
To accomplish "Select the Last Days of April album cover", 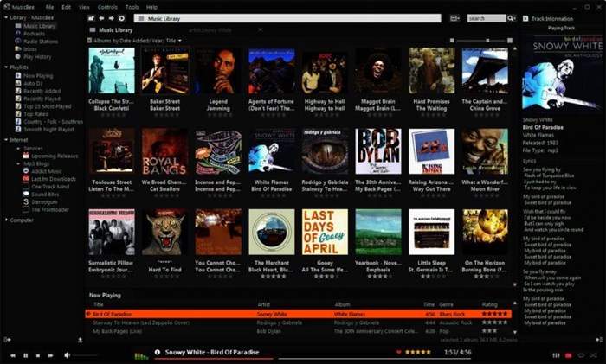I will (325, 232).
